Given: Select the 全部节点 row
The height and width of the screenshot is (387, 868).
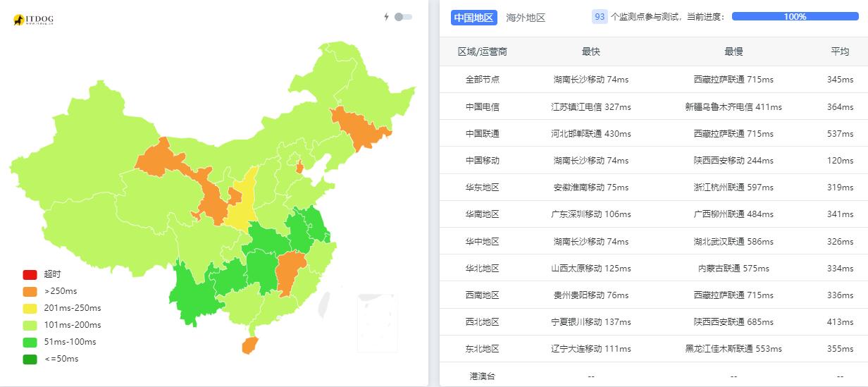Looking at the screenshot, I should (654, 80).
